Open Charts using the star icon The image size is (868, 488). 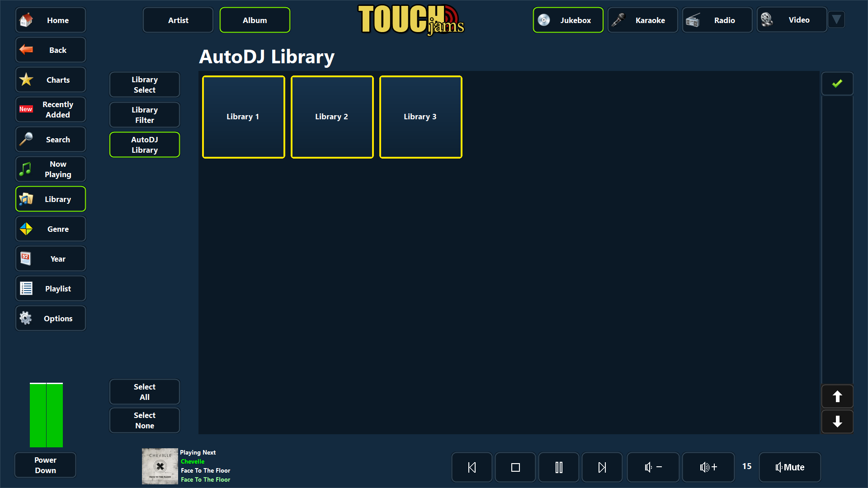coord(26,80)
